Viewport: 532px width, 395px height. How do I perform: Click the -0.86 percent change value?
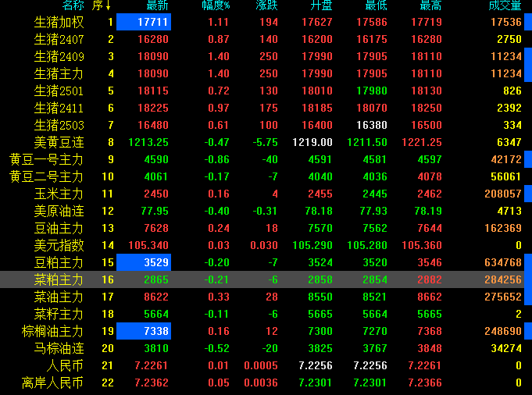(x=217, y=159)
